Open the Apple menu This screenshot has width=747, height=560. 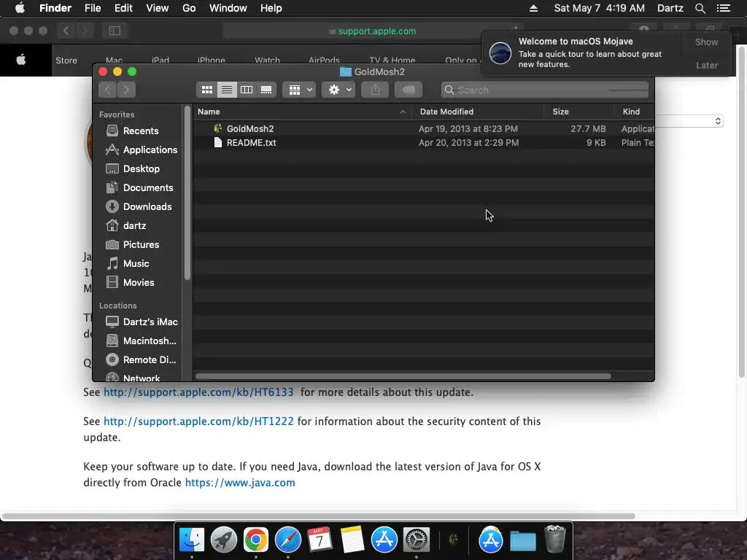pyautogui.click(x=20, y=8)
